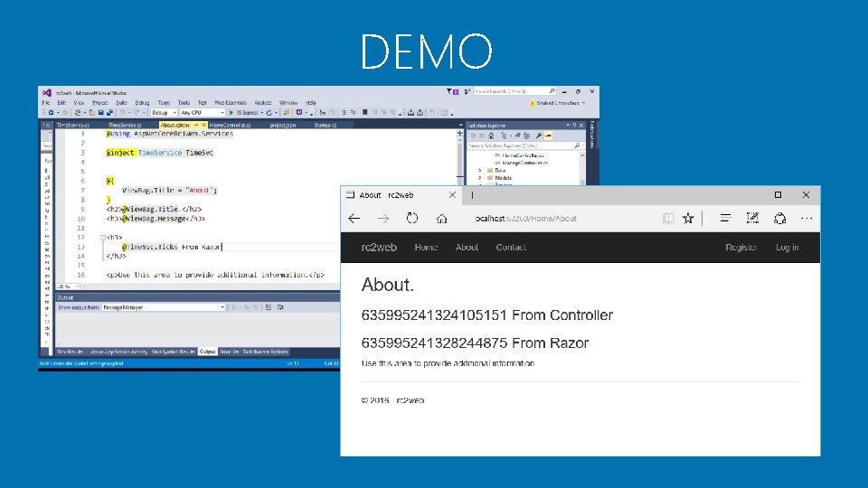Open the Error List bottom tab

(x=229, y=352)
